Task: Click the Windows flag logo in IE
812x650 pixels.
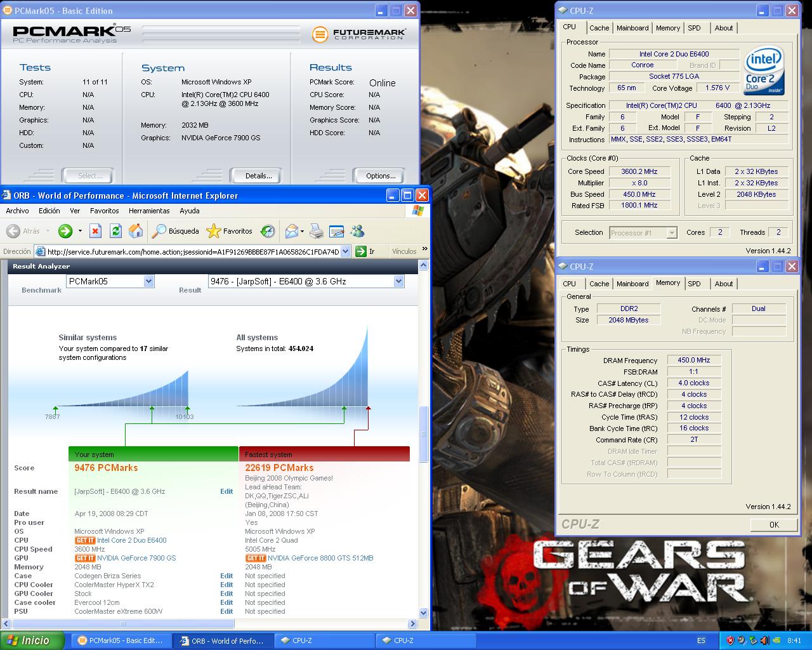Action: (x=418, y=211)
